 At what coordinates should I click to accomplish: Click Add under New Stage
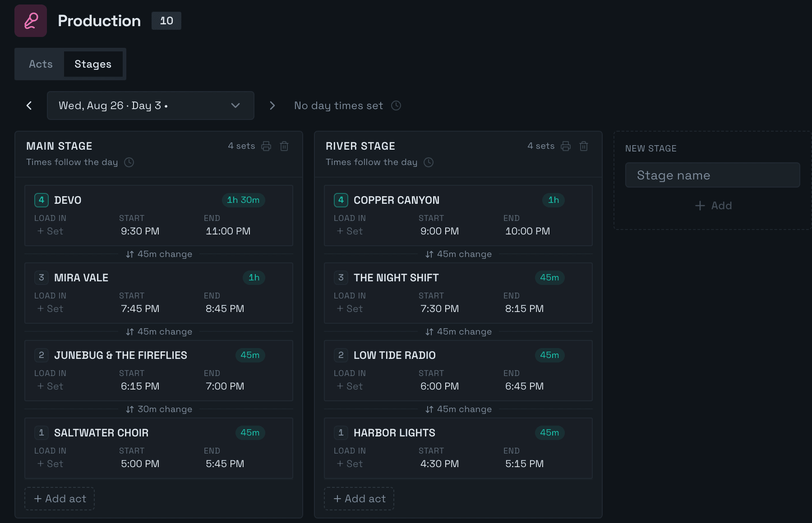pos(713,206)
